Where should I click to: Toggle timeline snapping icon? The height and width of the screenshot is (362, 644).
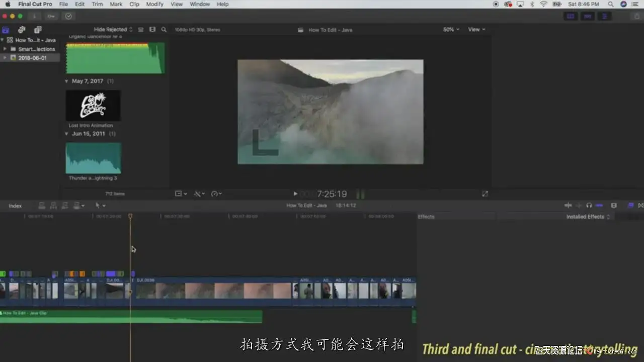pos(599,205)
